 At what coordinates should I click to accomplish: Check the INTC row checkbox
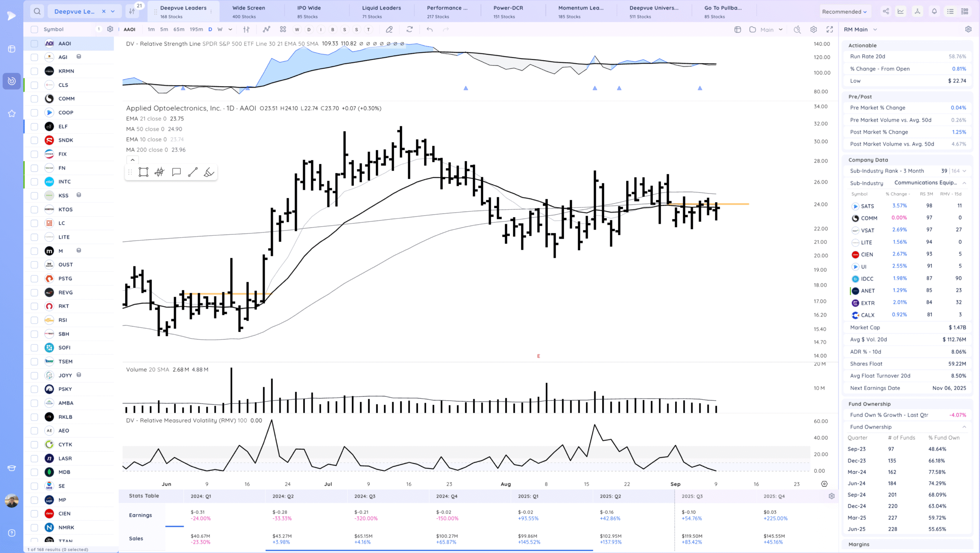click(x=34, y=182)
